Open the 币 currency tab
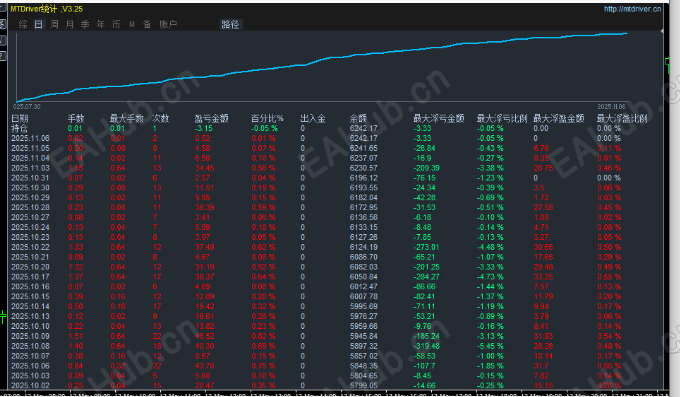 pyautogui.click(x=116, y=24)
